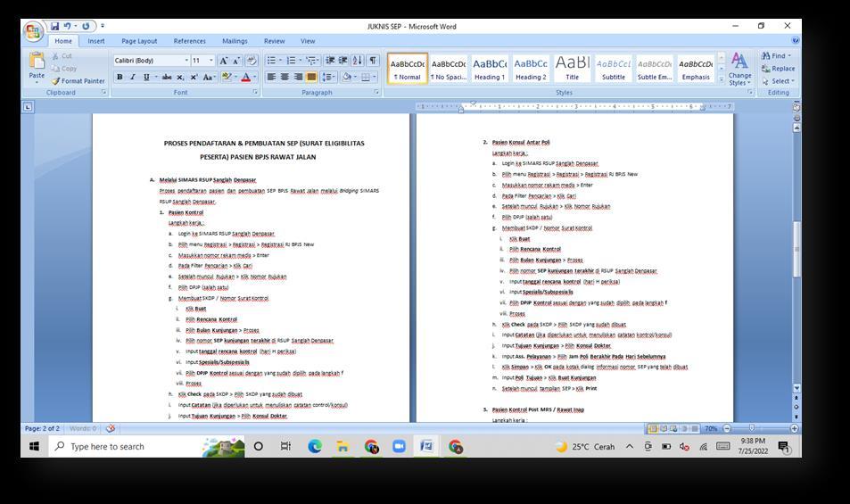
Task: Open Word Help question mark icon
Action: [795, 41]
